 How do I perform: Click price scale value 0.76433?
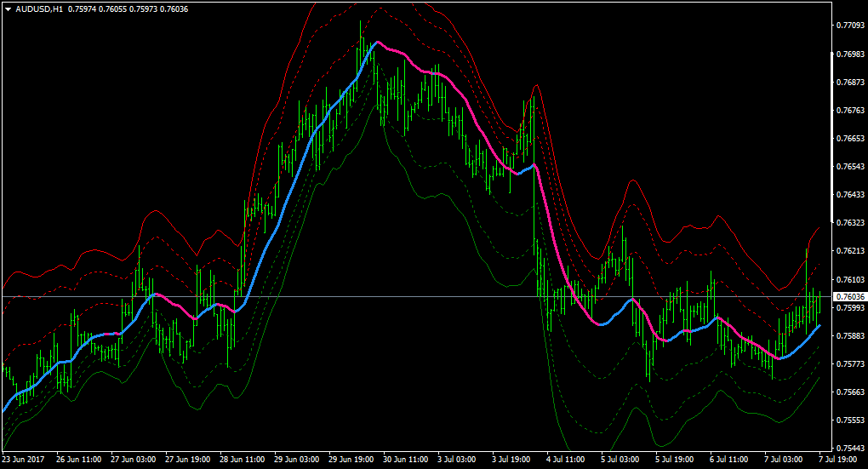point(850,195)
